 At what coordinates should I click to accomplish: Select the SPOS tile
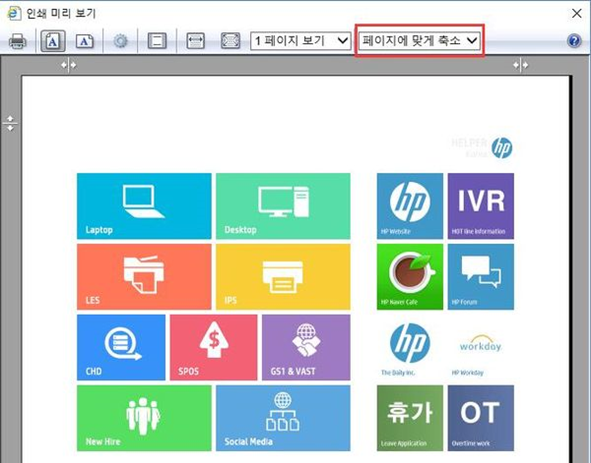[214, 347]
